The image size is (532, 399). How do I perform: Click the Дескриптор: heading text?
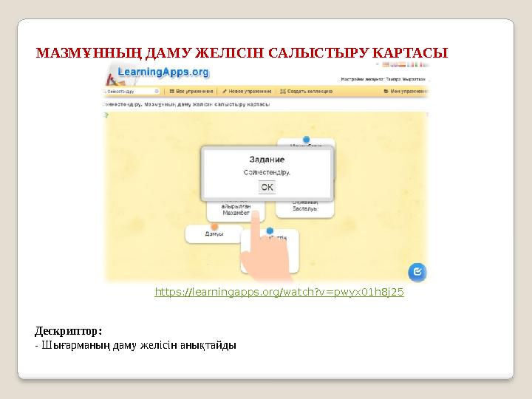coord(68,331)
